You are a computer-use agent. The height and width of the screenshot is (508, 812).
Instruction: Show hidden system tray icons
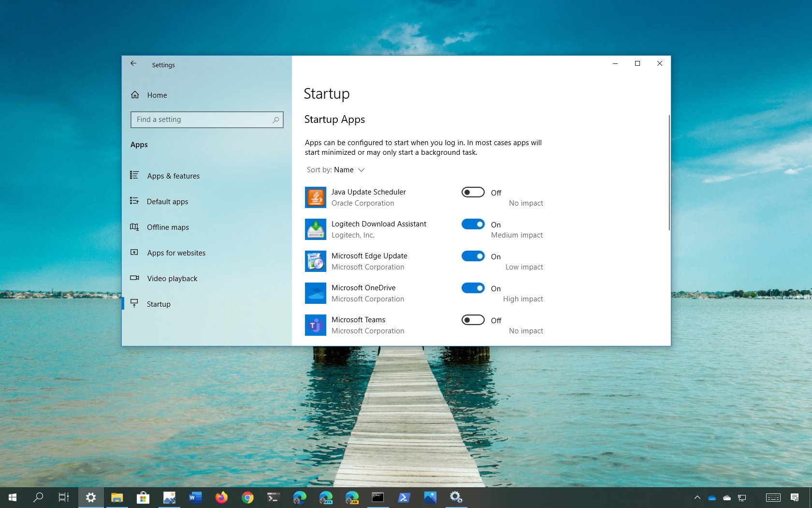[697, 497]
